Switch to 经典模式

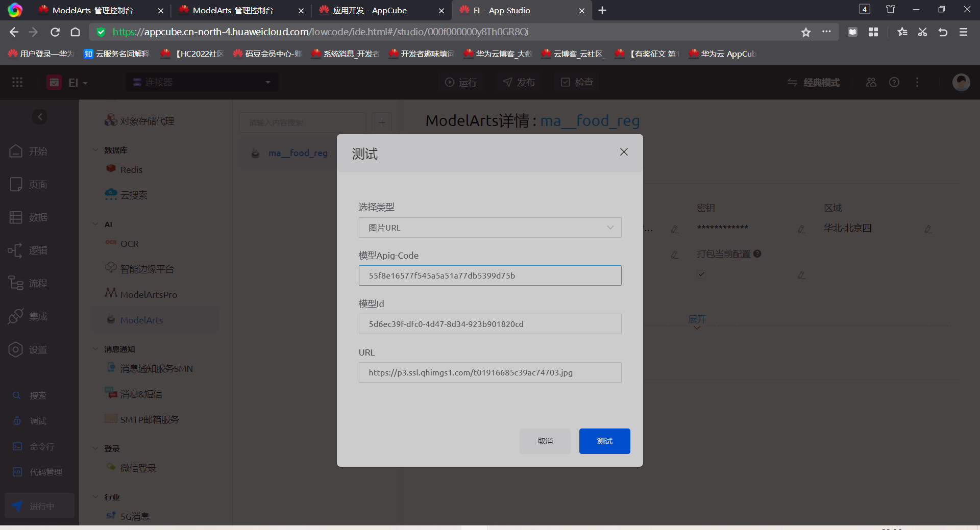pos(813,82)
